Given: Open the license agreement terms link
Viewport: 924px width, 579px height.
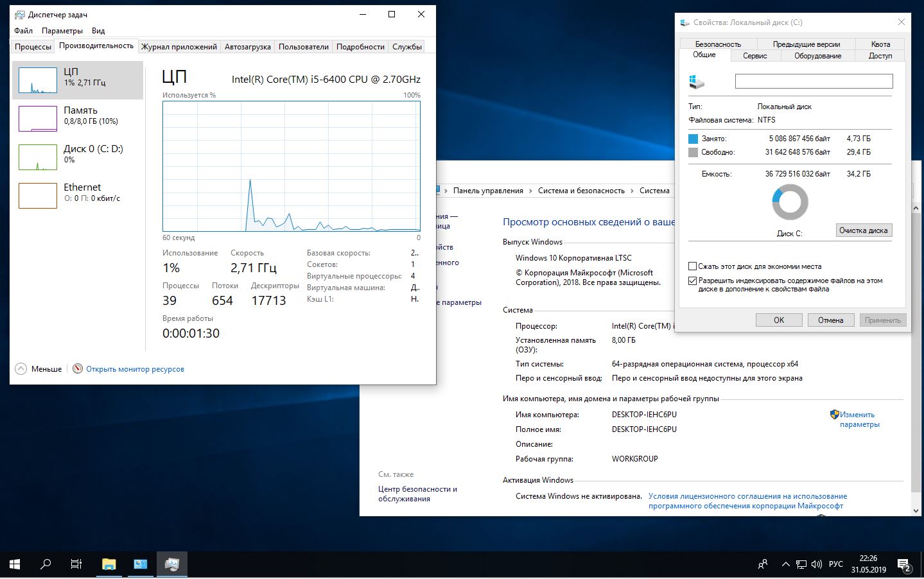Looking at the screenshot, I should click(747, 501).
